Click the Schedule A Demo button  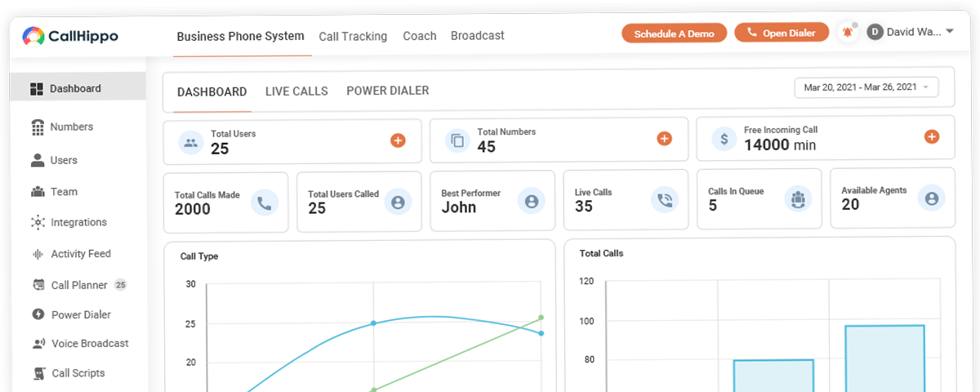(674, 33)
